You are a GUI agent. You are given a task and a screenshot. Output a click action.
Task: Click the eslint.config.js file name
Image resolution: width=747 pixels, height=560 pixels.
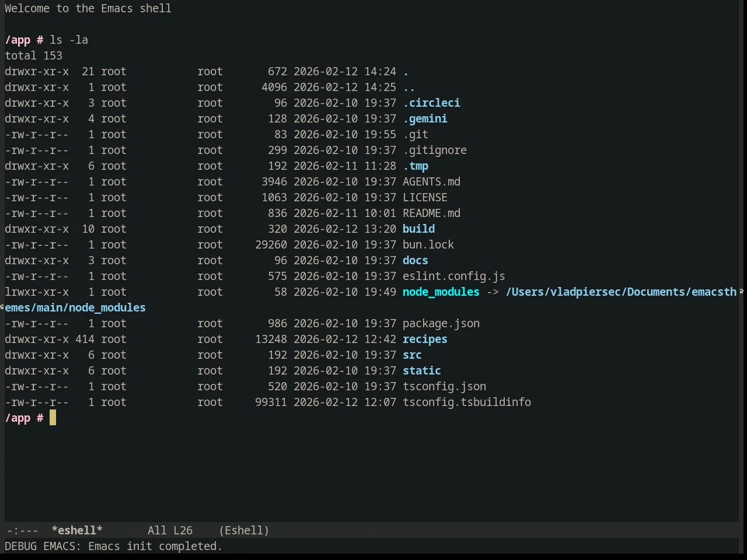454,276
